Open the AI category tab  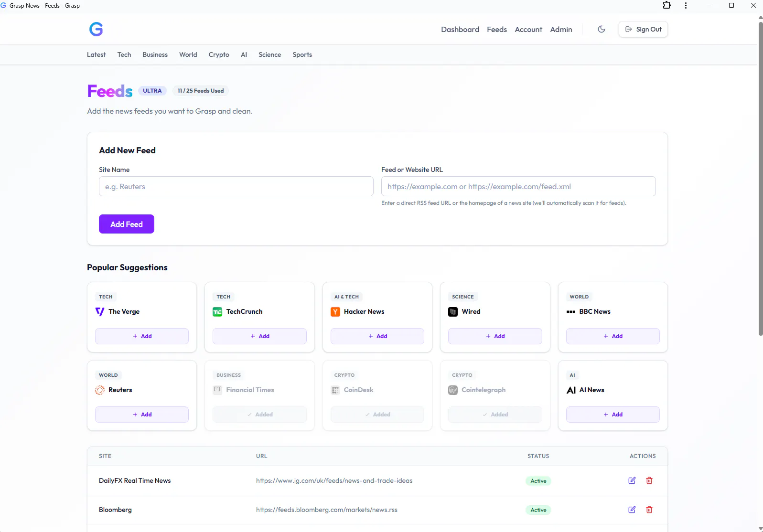[244, 54]
